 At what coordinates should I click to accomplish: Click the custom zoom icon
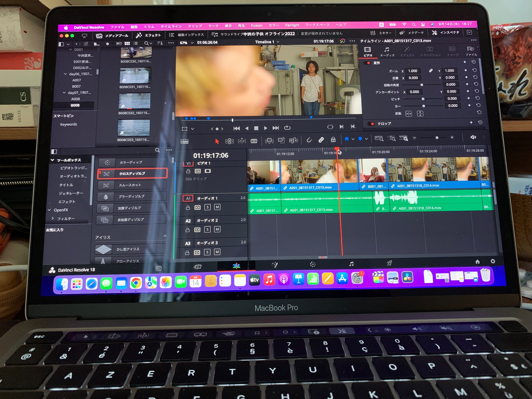[x=403, y=138]
